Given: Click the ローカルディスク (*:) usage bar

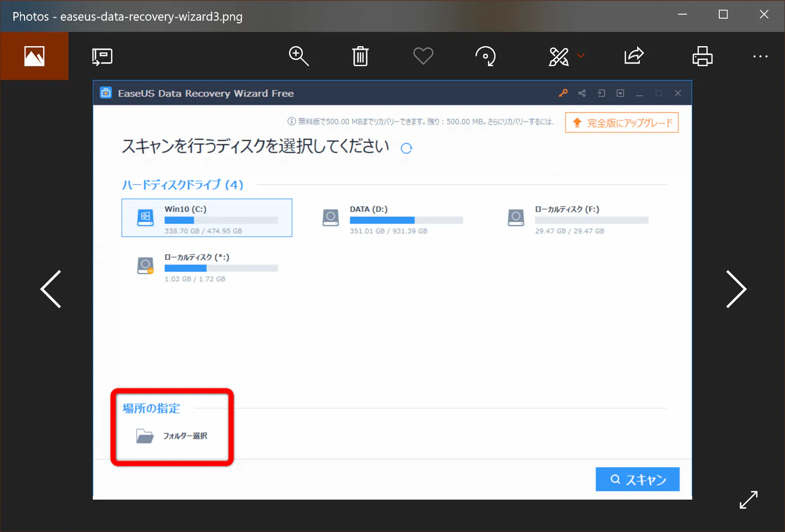Looking at the screenshot, I should pos(221,268).
